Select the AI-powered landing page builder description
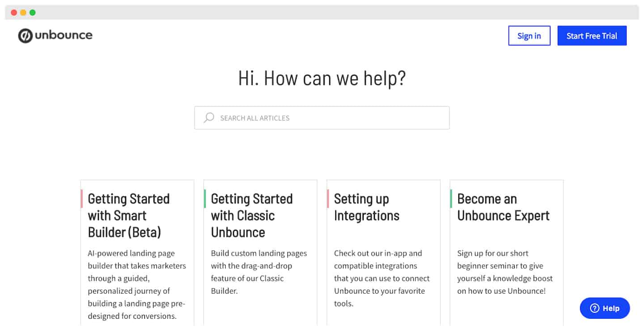This screenshot has height=330, width=644. point(137,284)
